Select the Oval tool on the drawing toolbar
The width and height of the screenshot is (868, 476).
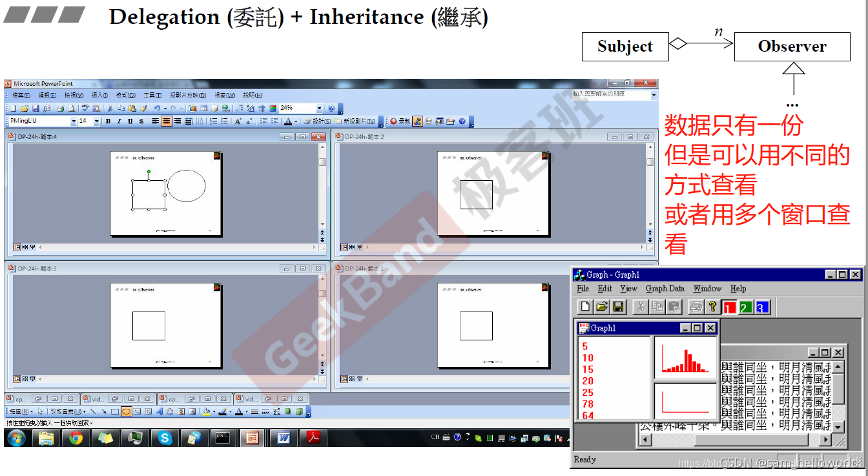[125, 411]
